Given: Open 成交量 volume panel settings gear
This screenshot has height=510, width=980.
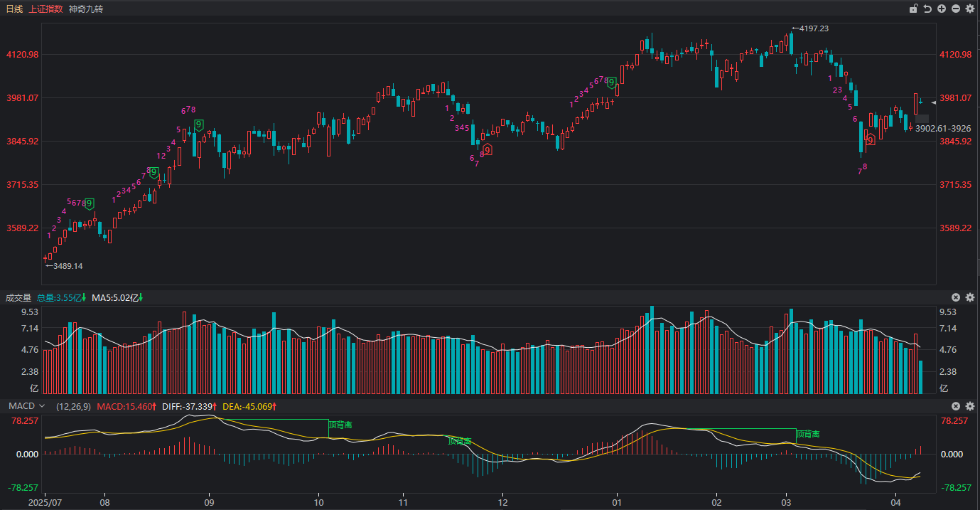Looking at the screenshot, I should click(x=970, y=297).
